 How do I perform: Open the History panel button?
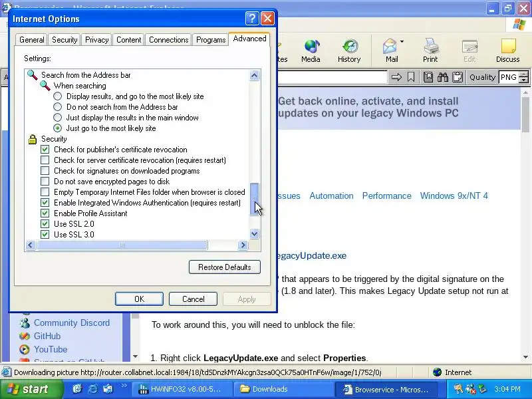(x=349, y=51)
